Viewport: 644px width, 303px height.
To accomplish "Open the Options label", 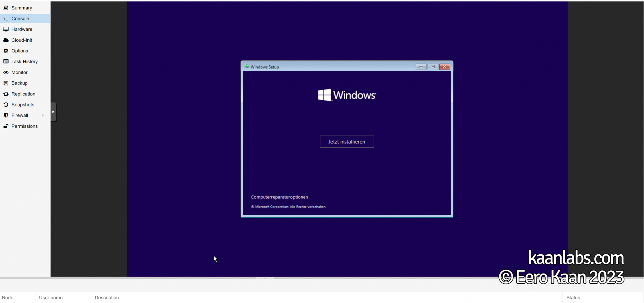I will [20, 51].
